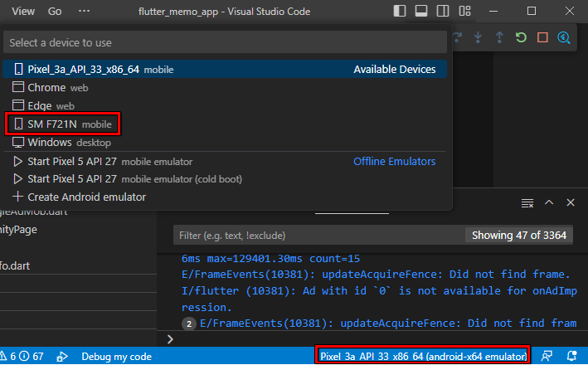Maximize the panel with the up chevron
This screenshot has width=588, height=365.
[549, 202]
